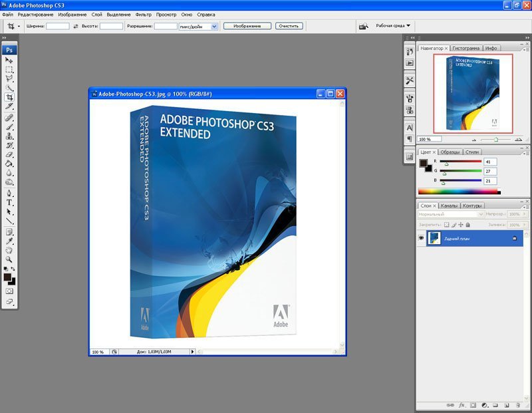Select the Polygonal Lasso tool
Image resolution: width=532 pixels, height=413 pixels.
(9, 78)
